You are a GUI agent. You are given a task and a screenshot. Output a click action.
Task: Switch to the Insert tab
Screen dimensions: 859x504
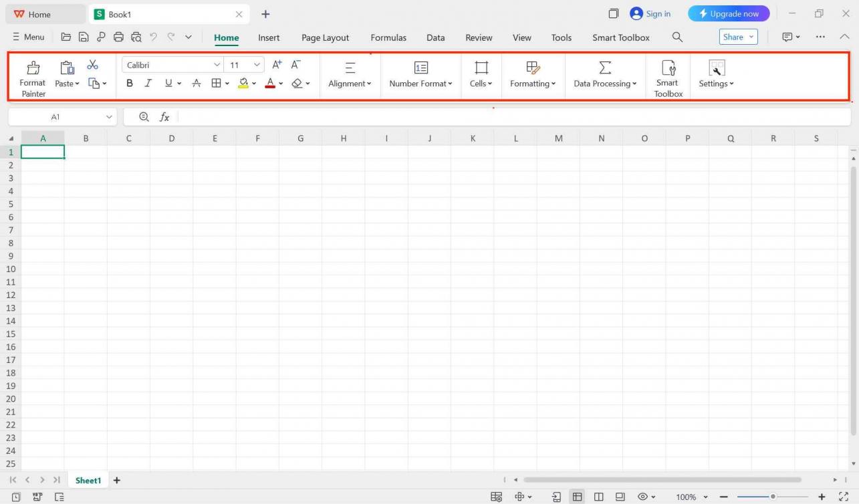[269, 37]
